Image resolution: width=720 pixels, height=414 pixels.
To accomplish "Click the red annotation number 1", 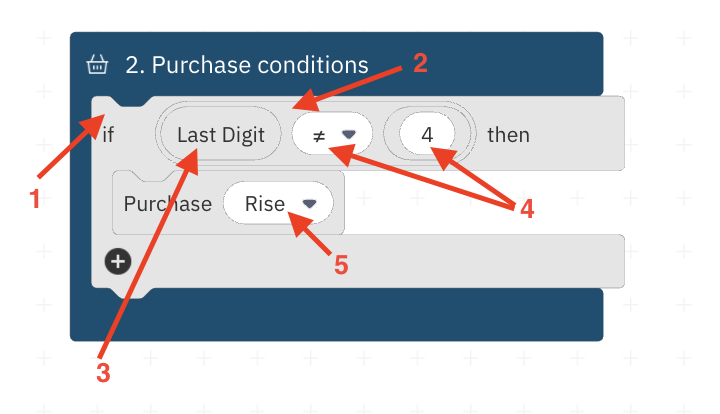I will click(34, 199).
